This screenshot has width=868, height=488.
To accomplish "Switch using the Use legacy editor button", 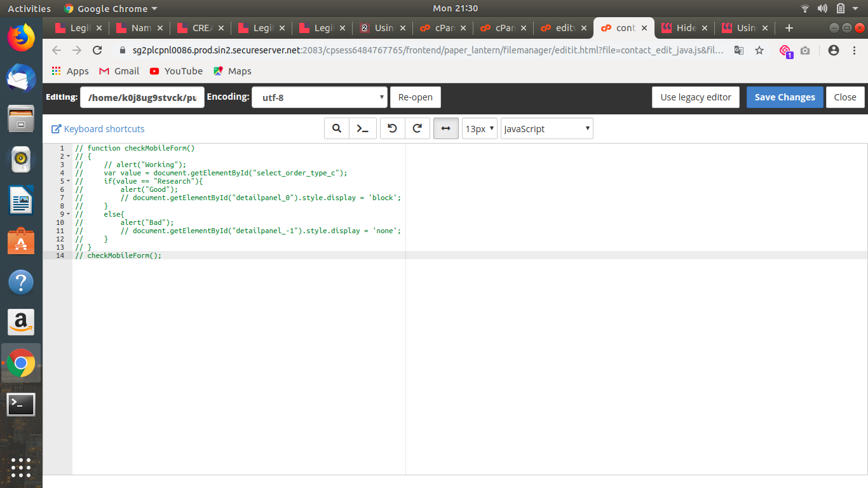I will [x=696, y=97].
